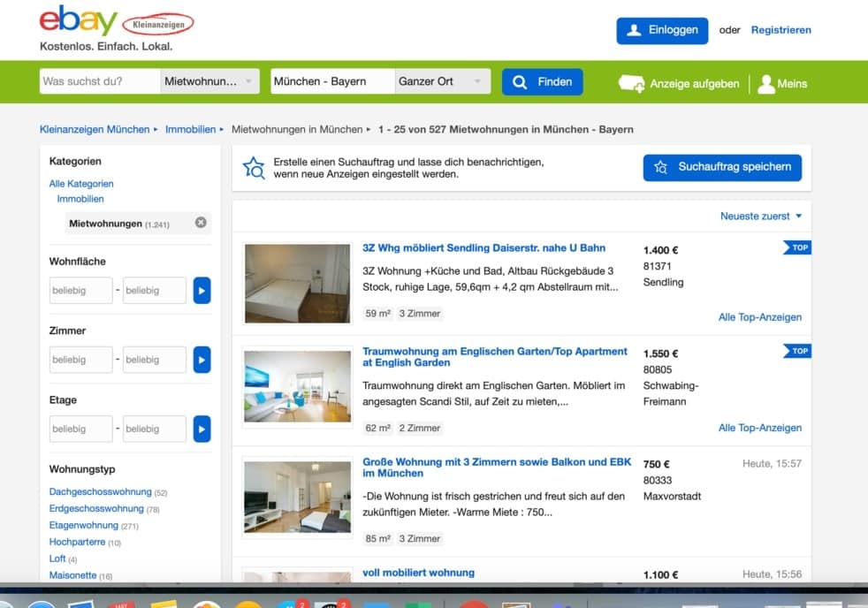Click Anzeige aufgeben icon in header
Screen dimensions: 868x608
coord(631,83)
